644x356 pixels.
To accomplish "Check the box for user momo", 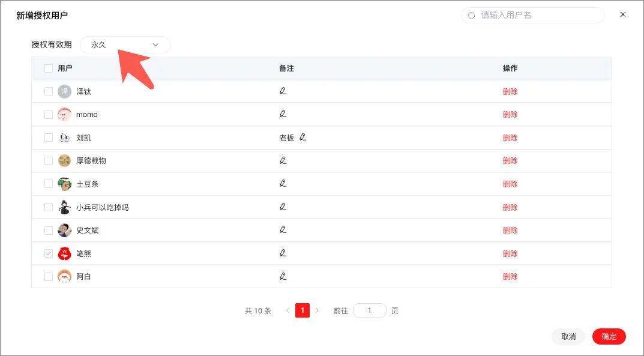I will 49,115.
